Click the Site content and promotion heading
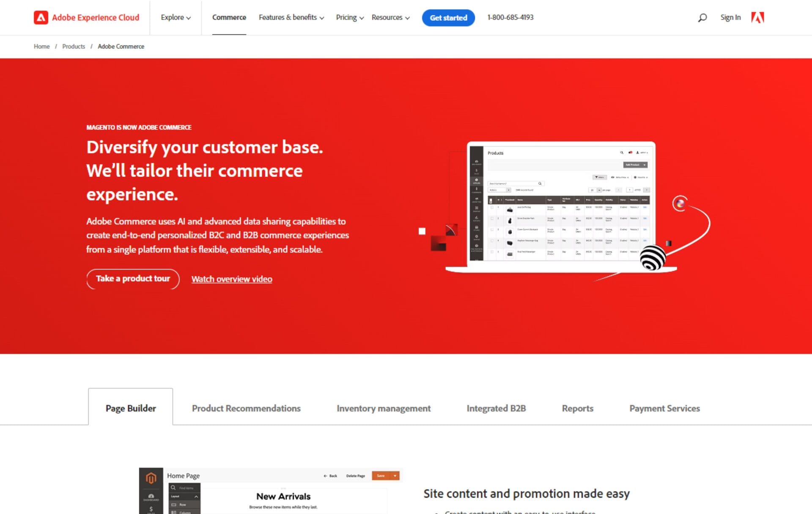The image size is (812, 514). click(527, 494)
